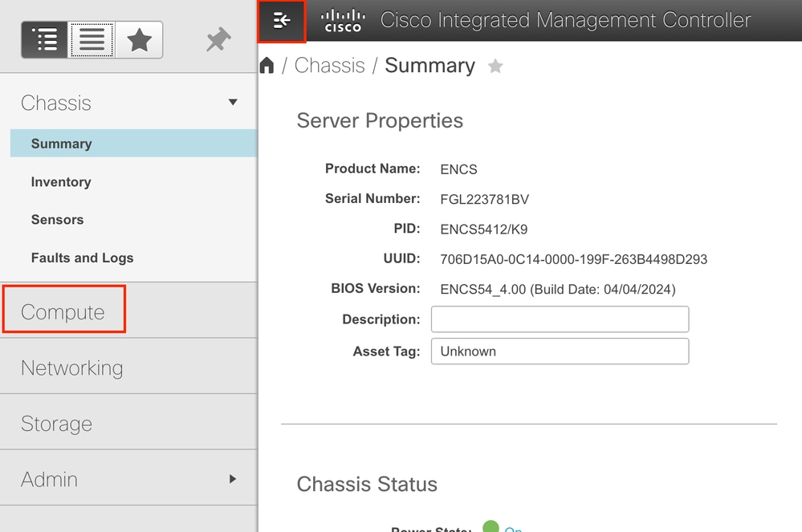The height and width of the screenshot is (532, 802).
Task: Click the Chassis Status heading
Action: pos(367,484)
